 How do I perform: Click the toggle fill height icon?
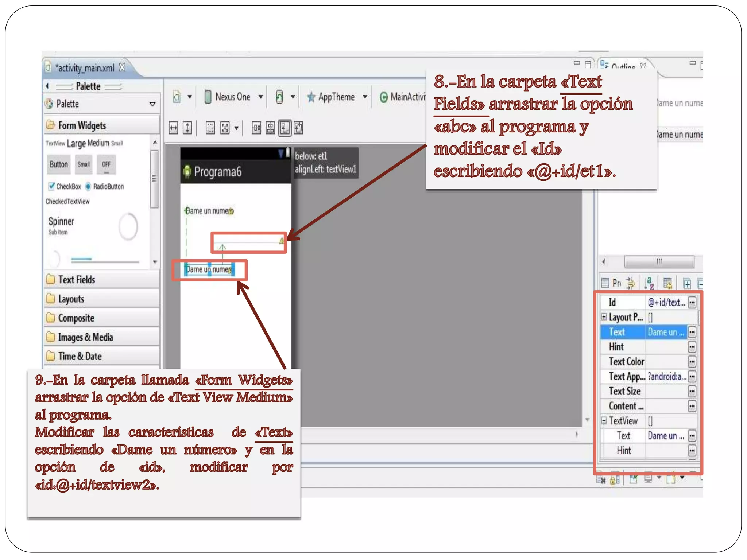pos(187,128)
